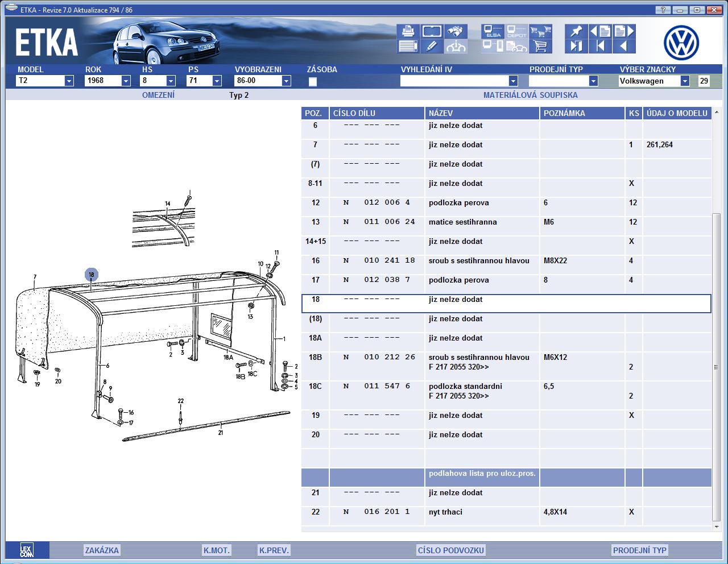Expand the ROK dropdown showing 1968
This screenshot has height=564, width=728.
pyautogui.click(x=126, y=81)
